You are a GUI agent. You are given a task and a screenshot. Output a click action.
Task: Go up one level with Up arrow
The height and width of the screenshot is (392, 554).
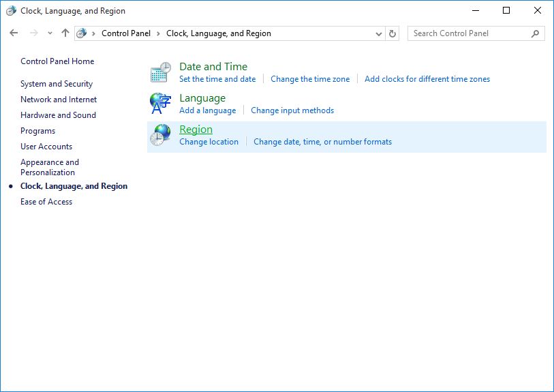point(65,33)
